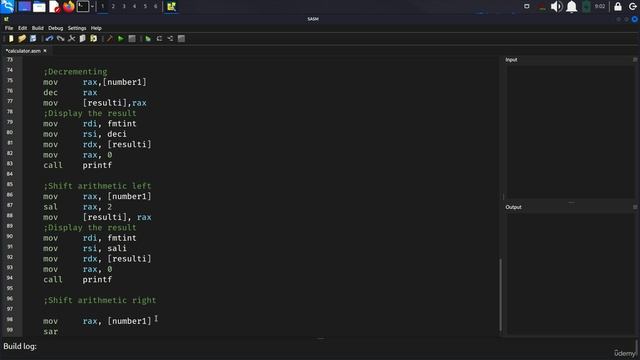Open the Help menu
640x360 pixels.
(96, 28)
